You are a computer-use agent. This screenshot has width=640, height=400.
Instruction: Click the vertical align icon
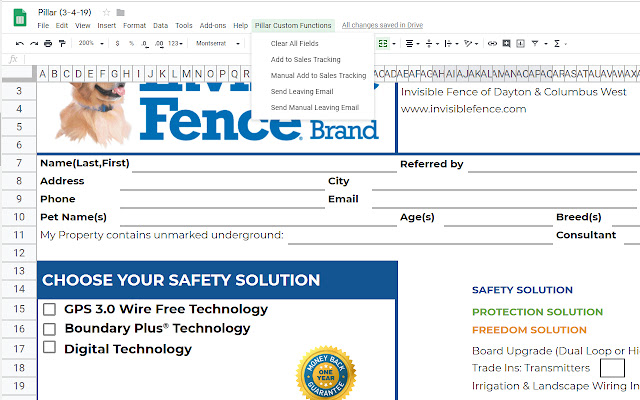coord(429,43)
